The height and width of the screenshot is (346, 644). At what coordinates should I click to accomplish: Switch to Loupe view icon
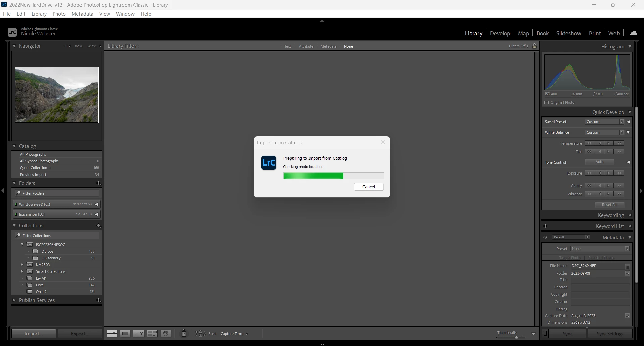click(125, 333)
